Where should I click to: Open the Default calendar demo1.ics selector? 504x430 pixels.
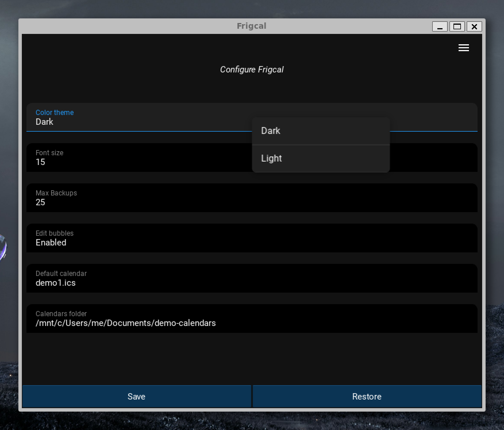pos(252,278)
